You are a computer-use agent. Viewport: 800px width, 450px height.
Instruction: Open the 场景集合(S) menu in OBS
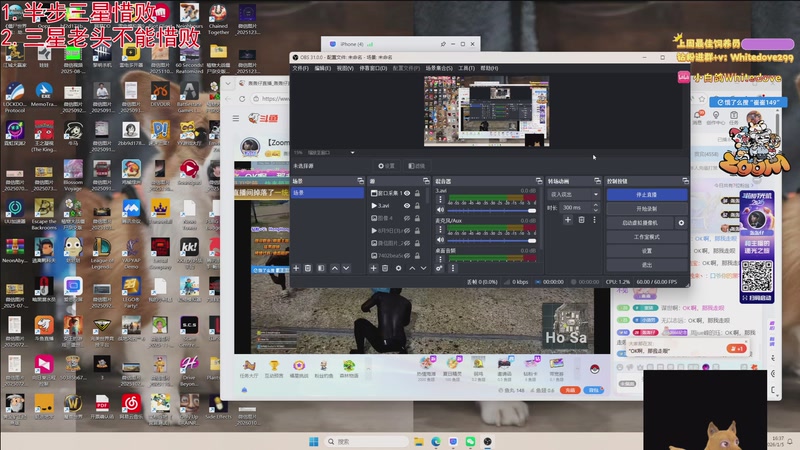pos(439,68)
